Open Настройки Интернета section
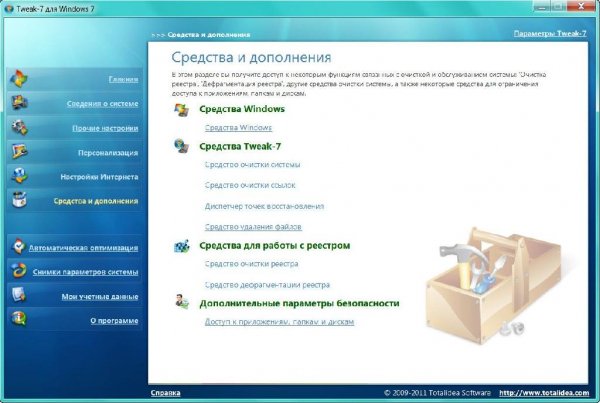 99,177
